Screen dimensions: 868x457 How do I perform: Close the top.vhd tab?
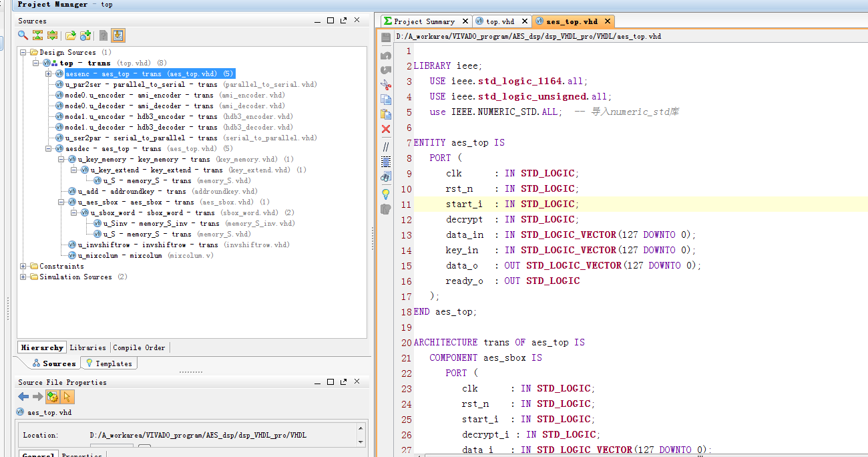524,21
